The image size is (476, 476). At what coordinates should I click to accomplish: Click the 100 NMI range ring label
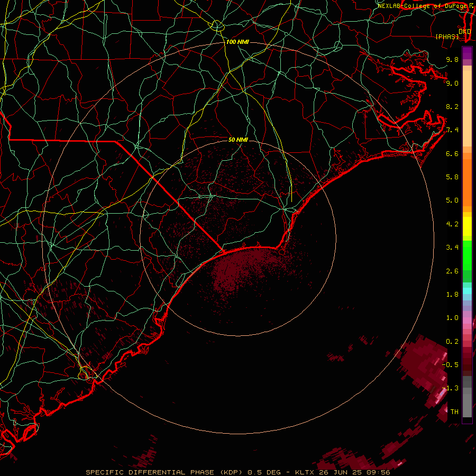[237, 42]
